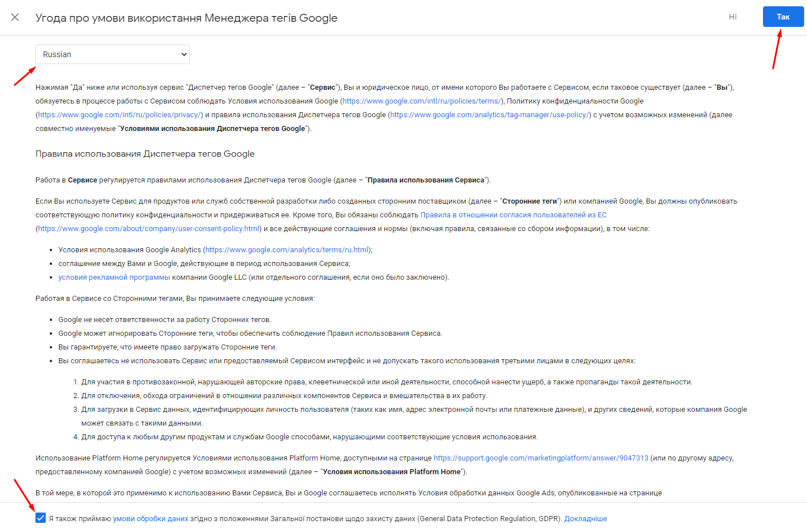Viewport: 807px width, 532px height.
Task: Open the Google privacy policy URL link
Action: pos(120,115)
